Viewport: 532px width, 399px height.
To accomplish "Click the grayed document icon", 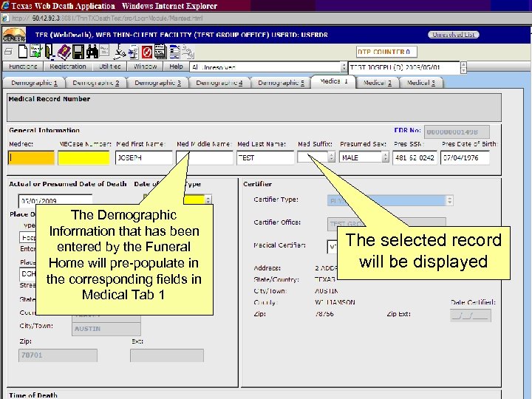I will [x=104, y=51].
